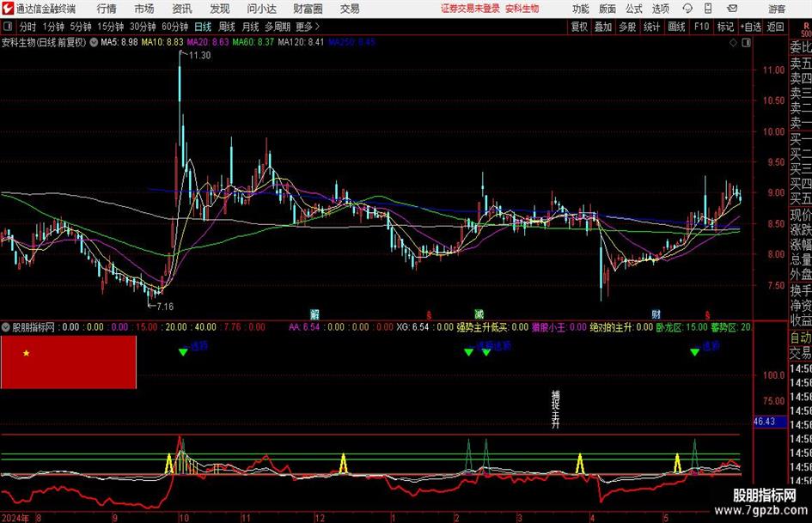This screenshot has height=523, width=812.
Task: Switch to the 30分钟 period tab
Action: [143, 27]
